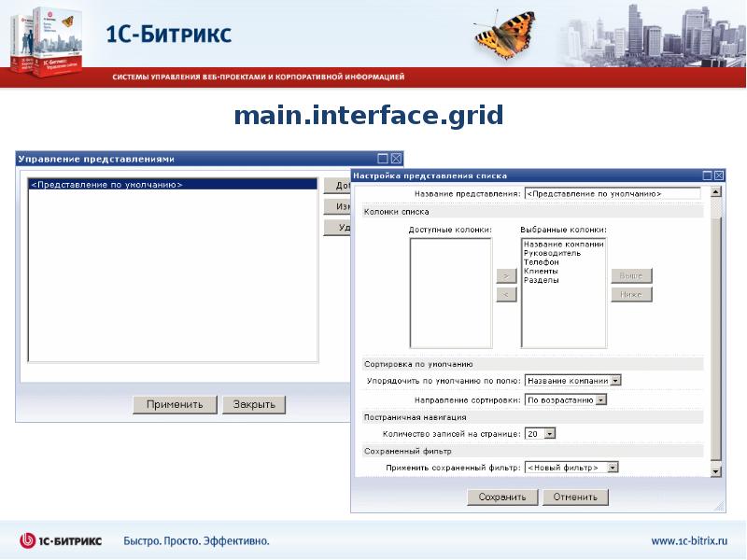Click the > add column arrow button
The height and width of the screenshot is (560, 747).
pos(506,275)
